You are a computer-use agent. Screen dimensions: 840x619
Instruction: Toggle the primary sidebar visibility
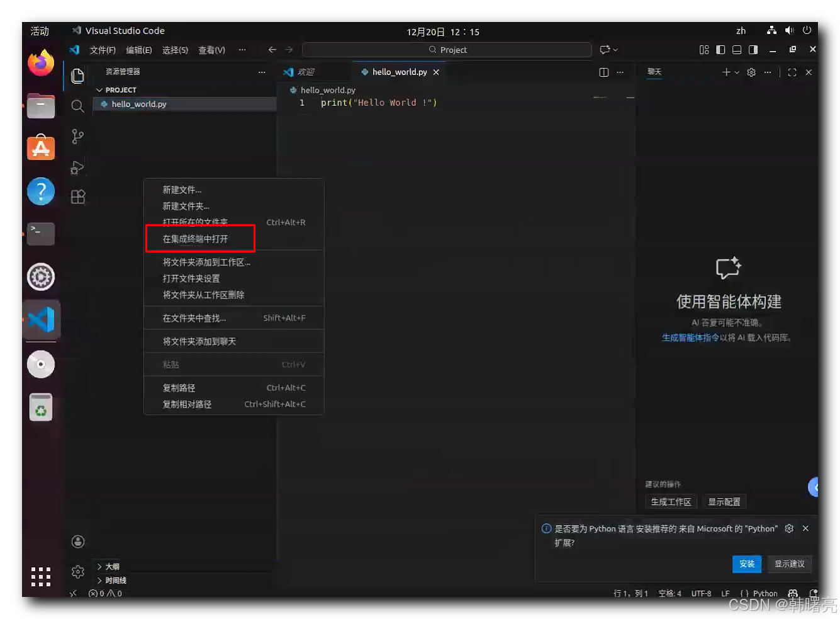coord(720,49)
